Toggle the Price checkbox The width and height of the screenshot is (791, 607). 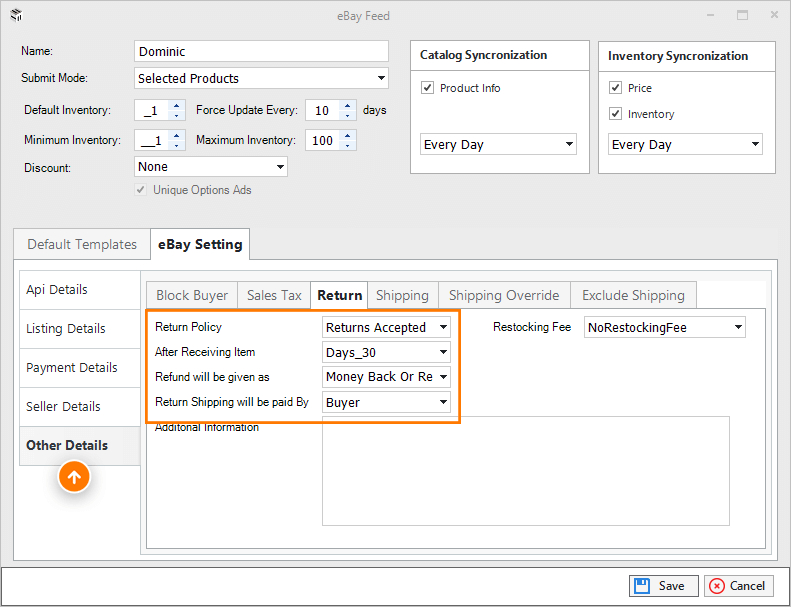click(x=615, y=88)
